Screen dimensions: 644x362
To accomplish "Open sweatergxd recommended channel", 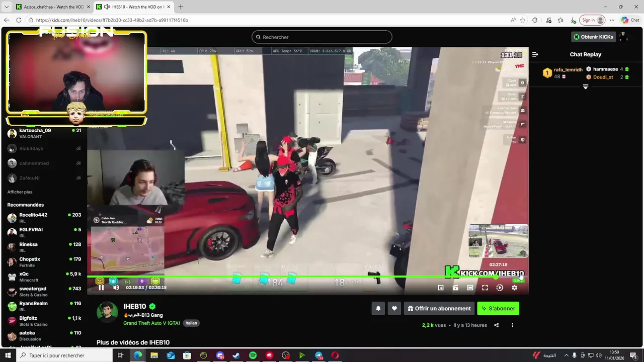I will pos(44,292).
